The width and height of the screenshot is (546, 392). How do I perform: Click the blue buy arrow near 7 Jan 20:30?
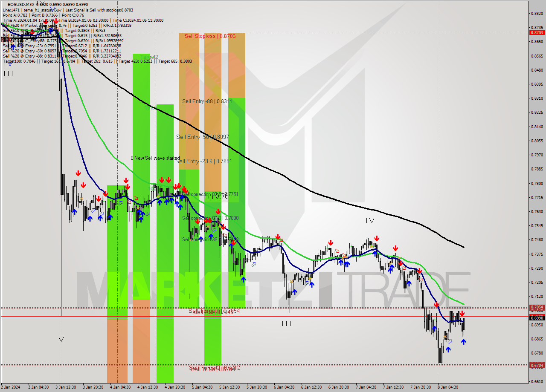pyautogui.click(x=409, y=283)
